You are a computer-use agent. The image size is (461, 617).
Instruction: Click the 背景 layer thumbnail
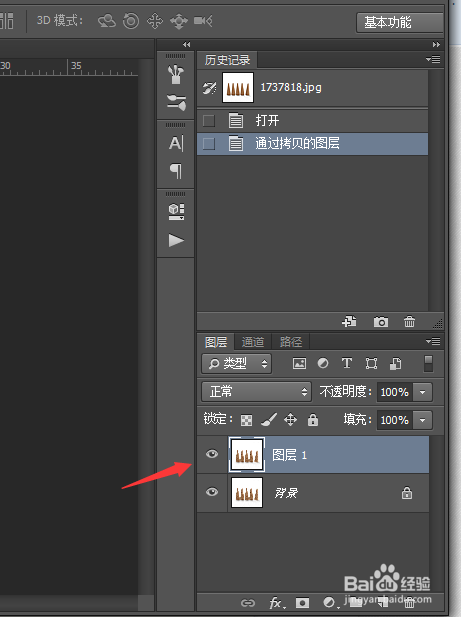(247, 493)
